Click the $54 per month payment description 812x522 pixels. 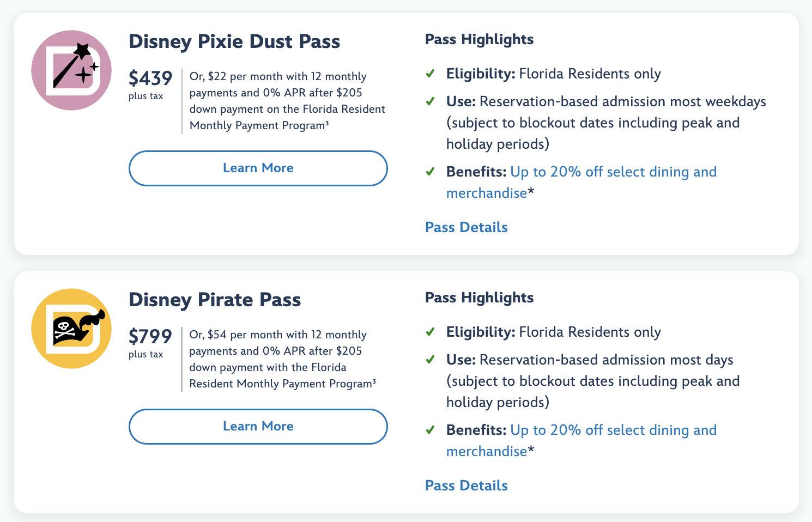point(282,359)
